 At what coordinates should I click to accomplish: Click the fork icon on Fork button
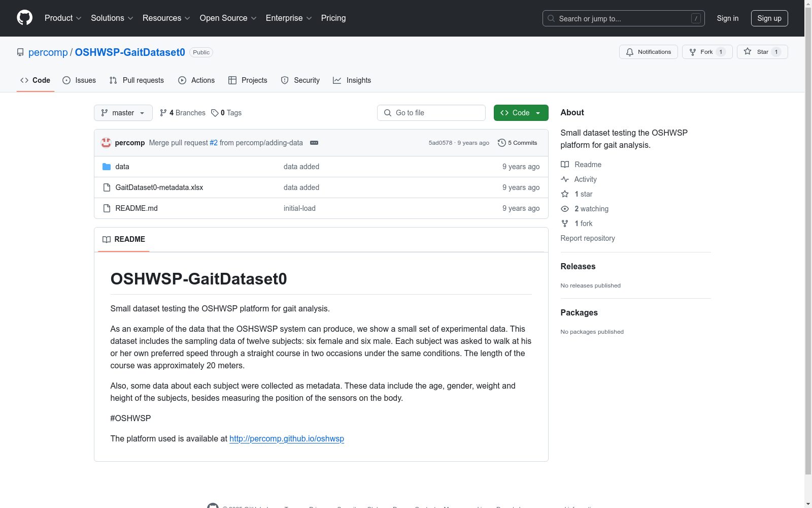[693, 52]
